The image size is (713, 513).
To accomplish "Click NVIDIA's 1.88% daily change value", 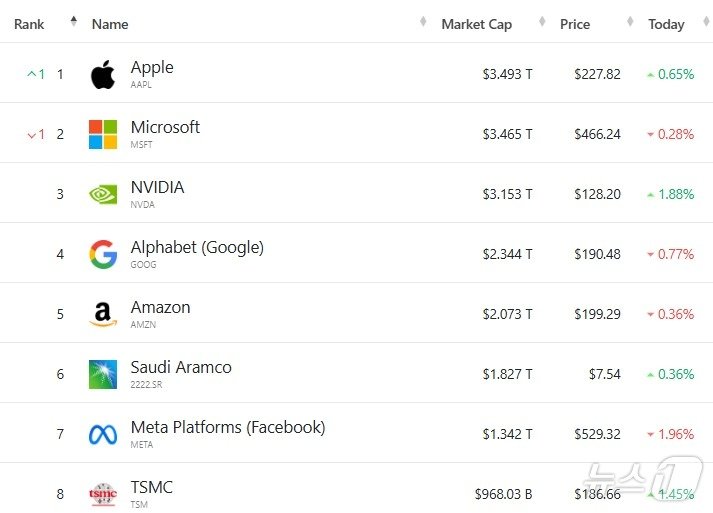I will point(675,194).
